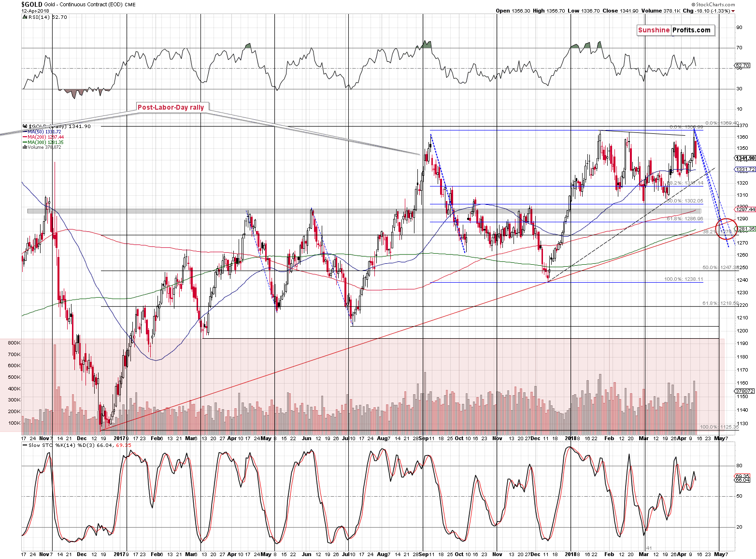
Task: Click the 61.8%: 1286.96 Fibonacci label
Action: pyautogui.click(x=685, y=219)
